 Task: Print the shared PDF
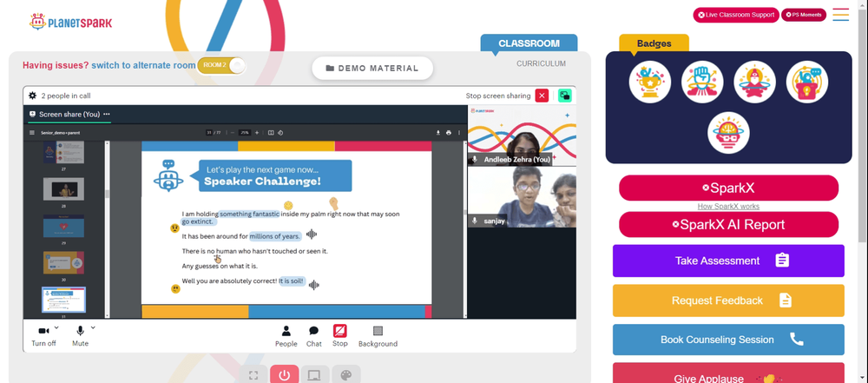(449, 133)
